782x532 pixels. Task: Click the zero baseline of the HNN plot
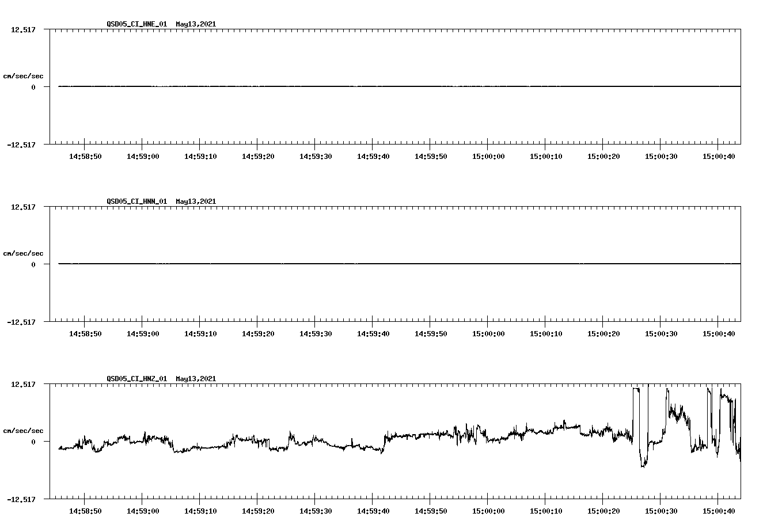(230, 264)
